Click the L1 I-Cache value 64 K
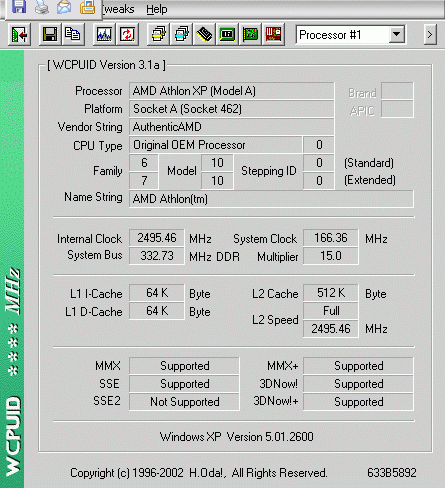The width and height of the screenshot is (445, 488). coord(157,293)
